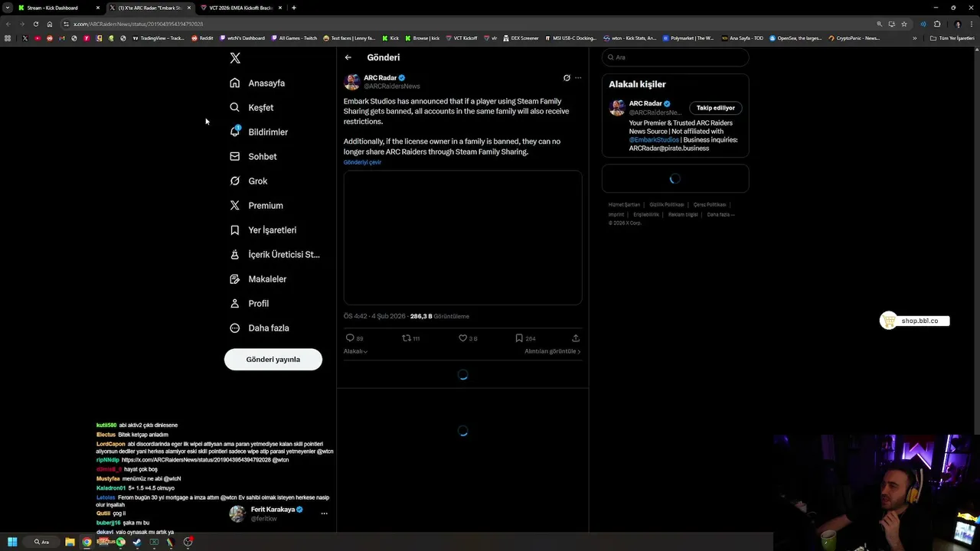Open Steam from taskbar
This screenshot has width=980, height=551.
(x=137, y=542)
